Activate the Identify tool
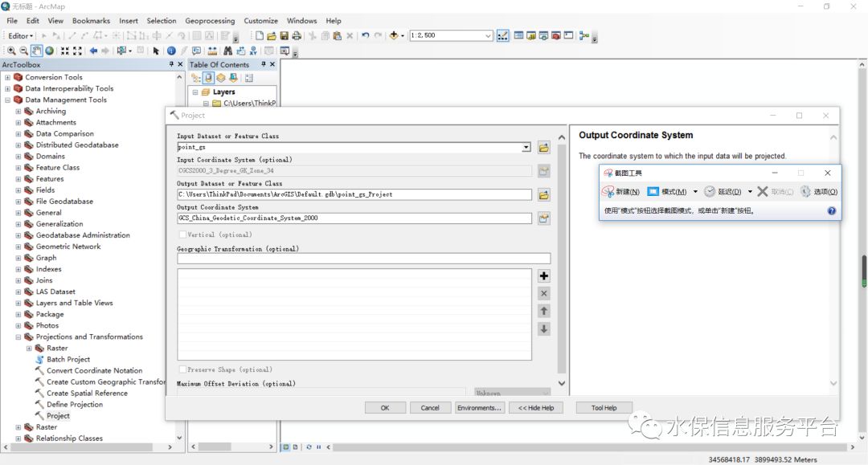Image resolution: width=868 pixels, height=465 pixels. [171, 51]
